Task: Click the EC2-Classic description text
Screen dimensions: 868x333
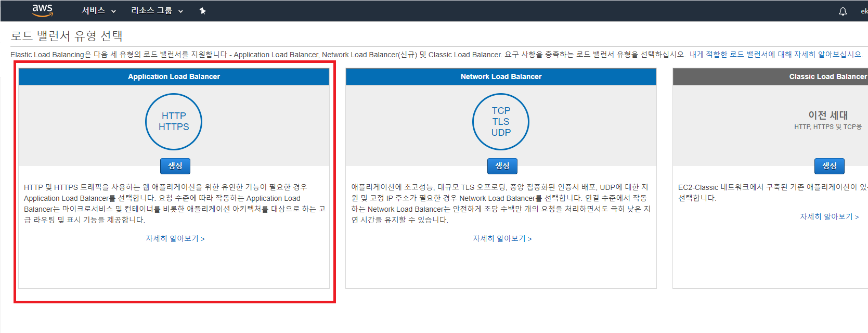Action: (x=773, y=193)
